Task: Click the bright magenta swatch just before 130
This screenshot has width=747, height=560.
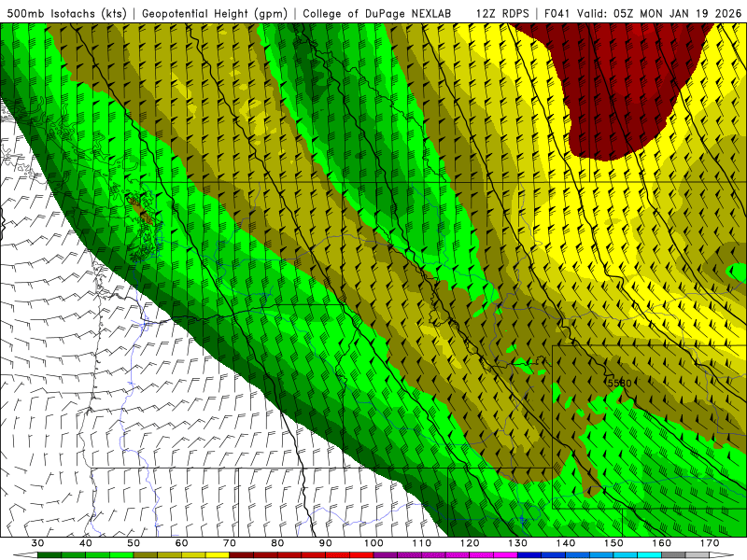Action: [x=505, y=555]
